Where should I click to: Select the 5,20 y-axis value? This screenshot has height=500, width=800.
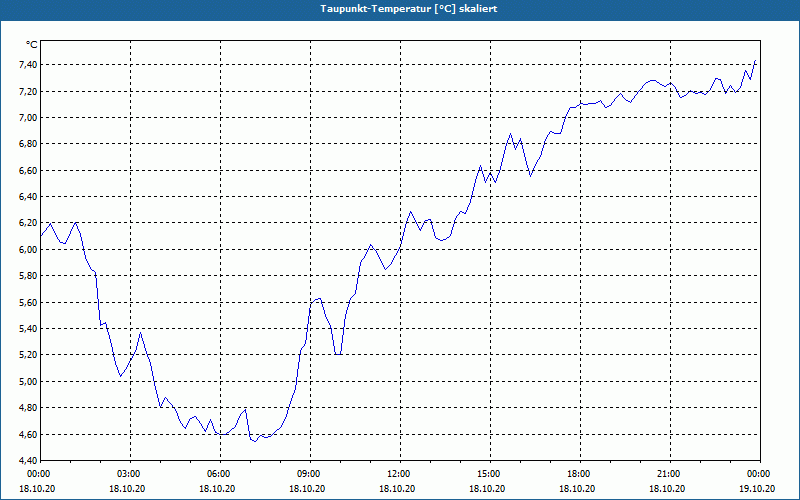tap(28, 355)
